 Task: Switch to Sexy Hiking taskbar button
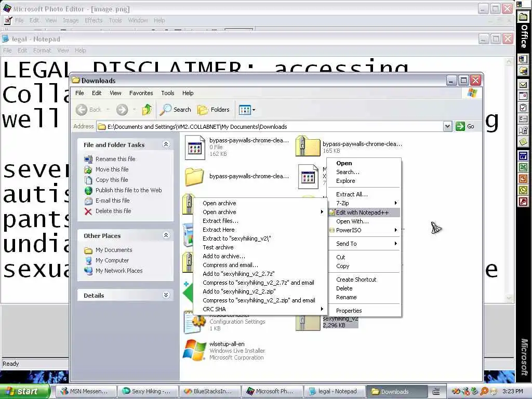(x=148, y=391)
